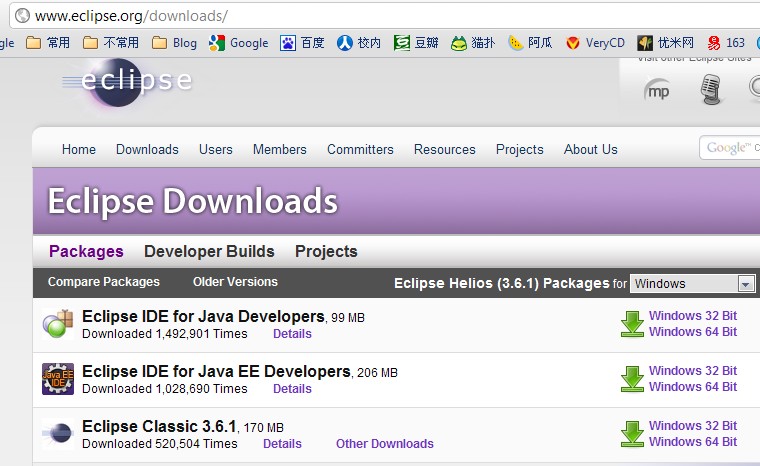760x466 pixels.
Task: Download Java Developers Windows 32 Bit
Action: pos(693,316)
